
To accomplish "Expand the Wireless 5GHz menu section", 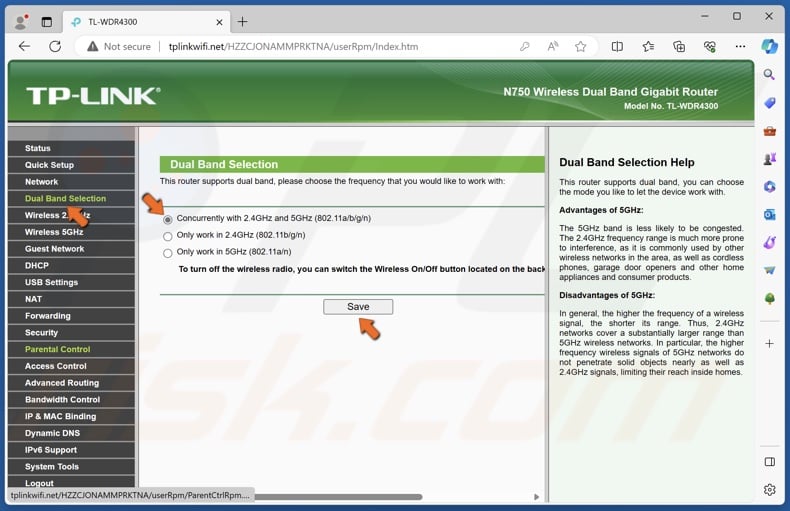I will tap(54, 232).
